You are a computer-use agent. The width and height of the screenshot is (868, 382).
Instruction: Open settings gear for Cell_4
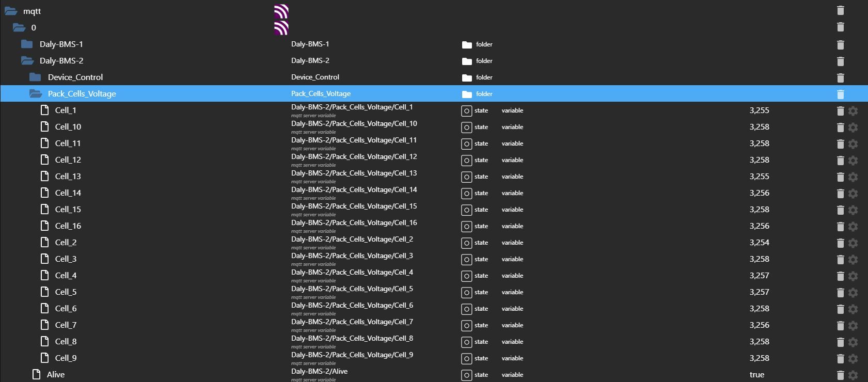click(x=853, y=276)
